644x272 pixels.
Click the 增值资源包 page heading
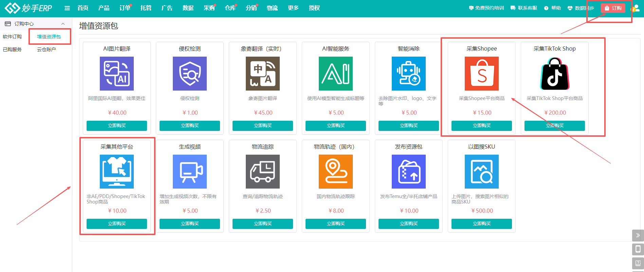pyautogui.click(x=98, y=26)
